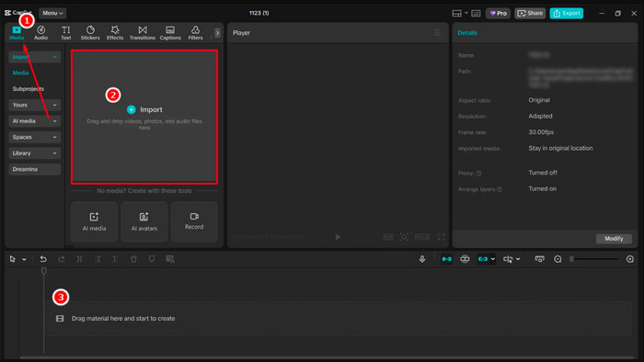The height and width of the screenshot is (362, 644).
Task: Open the Audio tab
Action: point(40,33)
